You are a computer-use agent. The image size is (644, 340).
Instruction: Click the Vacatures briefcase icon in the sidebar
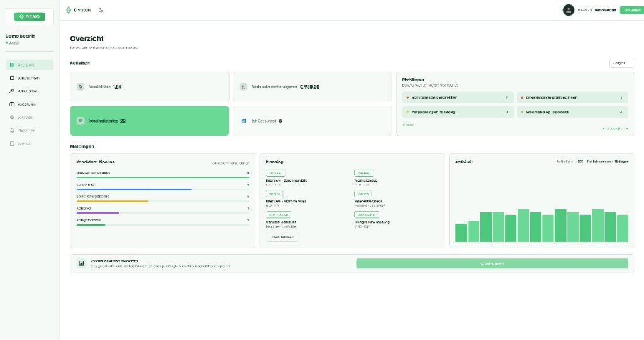[12, 104]
